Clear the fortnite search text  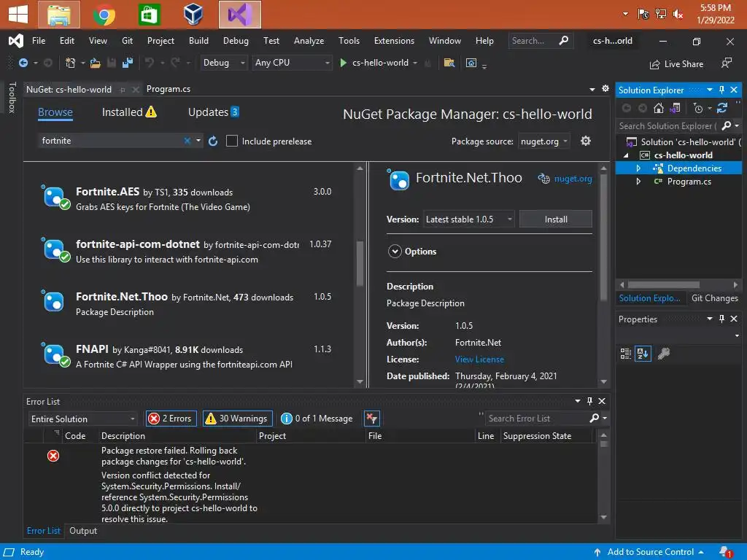(187, 141)
